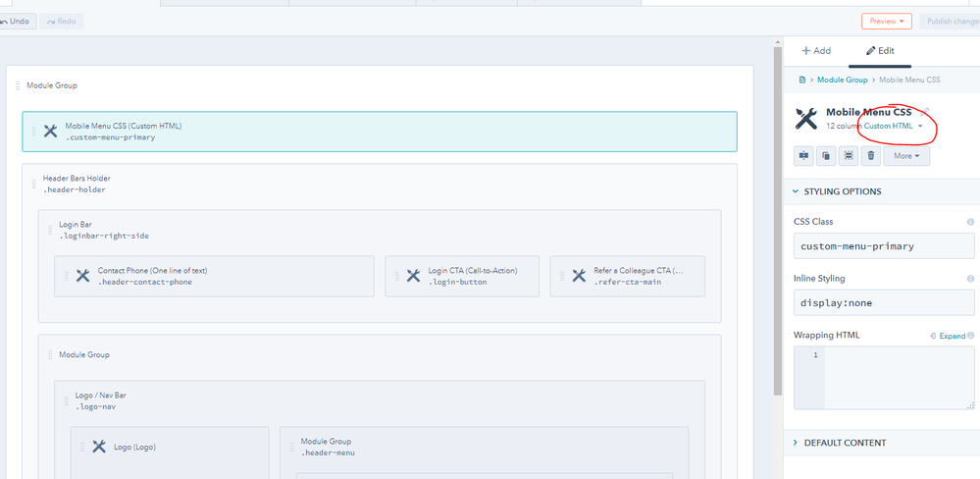
Task: Select the Mobile Menu CSS (Custom HTML) module
Action: coord(380,132)
